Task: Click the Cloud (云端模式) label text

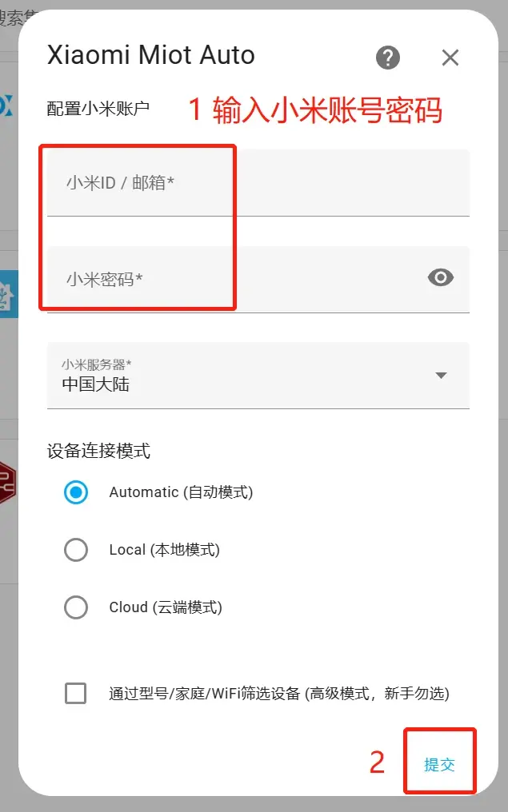Action: [166, 607]
